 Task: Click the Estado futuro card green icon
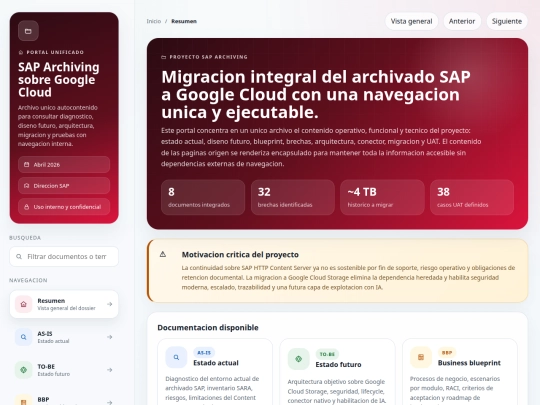299,359
